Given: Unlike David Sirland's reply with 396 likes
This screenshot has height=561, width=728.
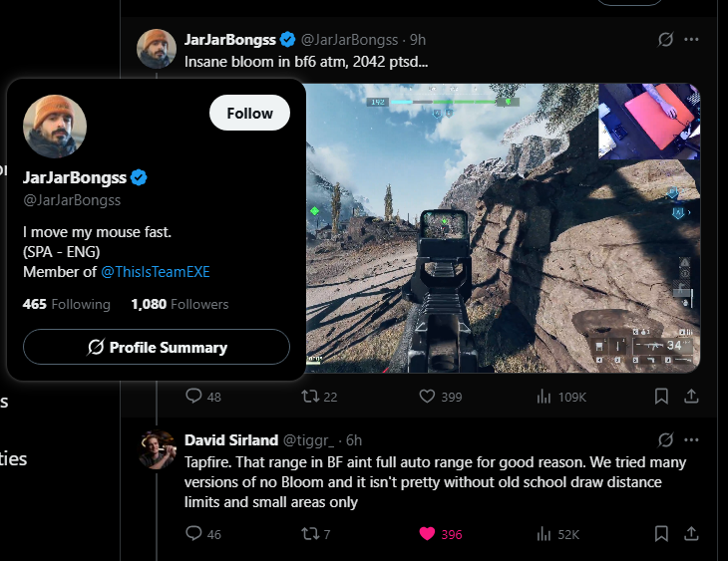Looking at the screenshot, I should pos(428,534).
